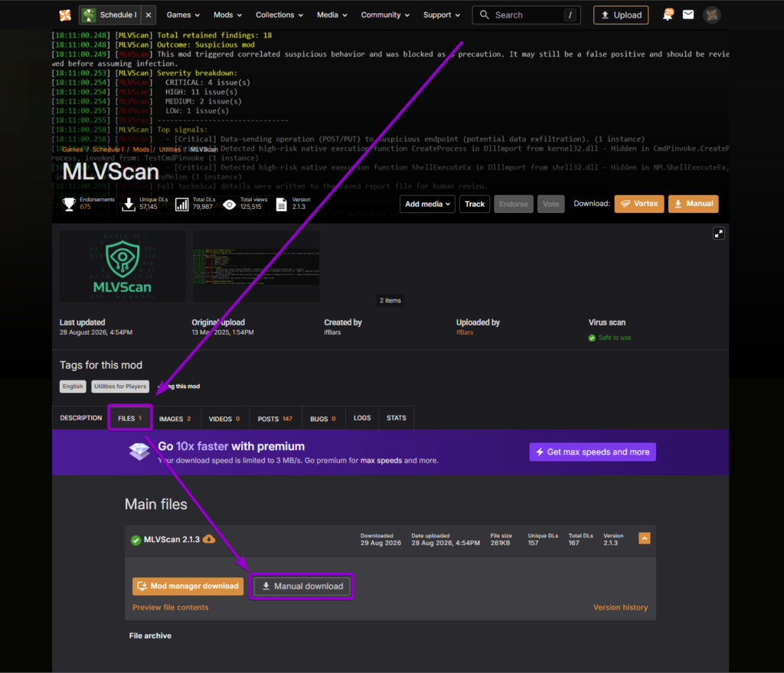Click the total views eye icon
The image size is (784, 673).
[229, 204]
